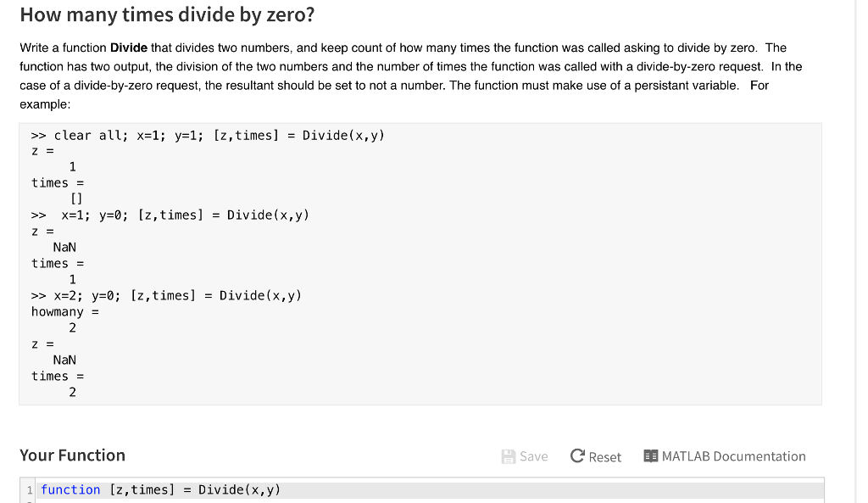The width and height of the screenshot is (868, 503).
Task: Click the empty brackets [] output
Action: click(x=76, y=198)
